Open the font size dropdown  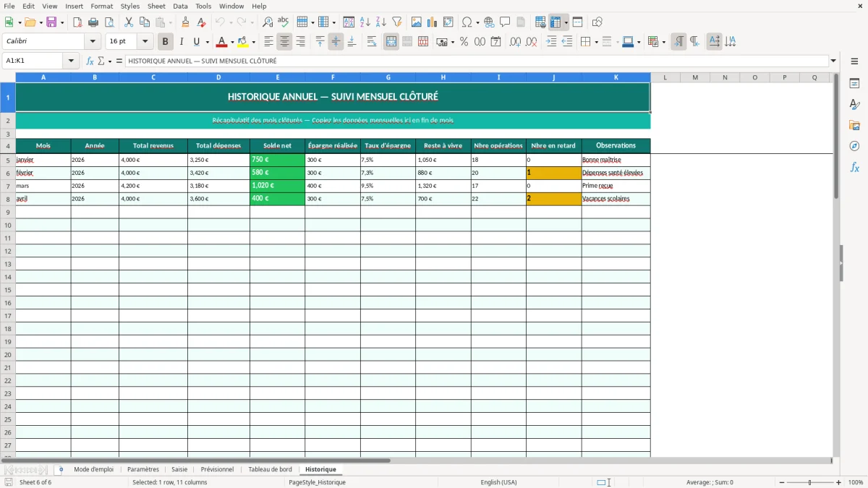pyautogui.click(x=145, y=42)
